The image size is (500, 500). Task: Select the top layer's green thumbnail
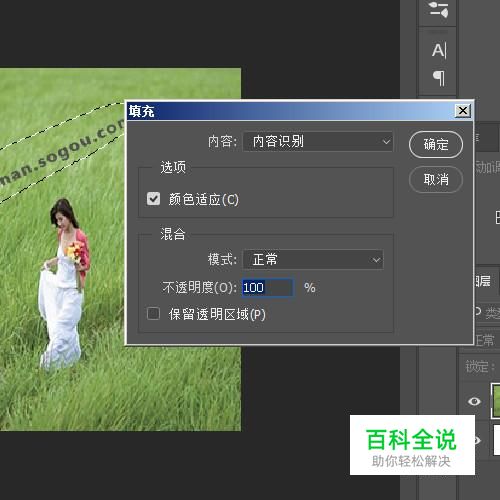[x=496, y=400]
